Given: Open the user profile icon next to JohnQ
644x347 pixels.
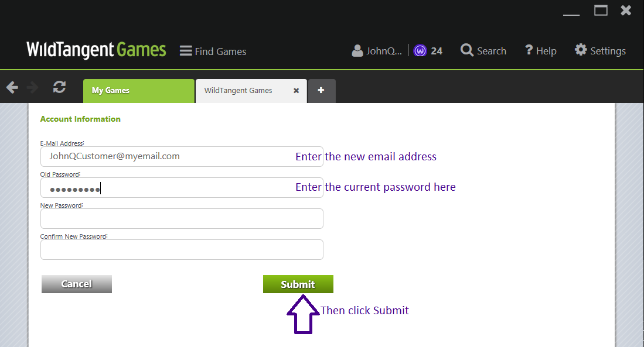Looking at the screenshot, I should tap(357, 50).
